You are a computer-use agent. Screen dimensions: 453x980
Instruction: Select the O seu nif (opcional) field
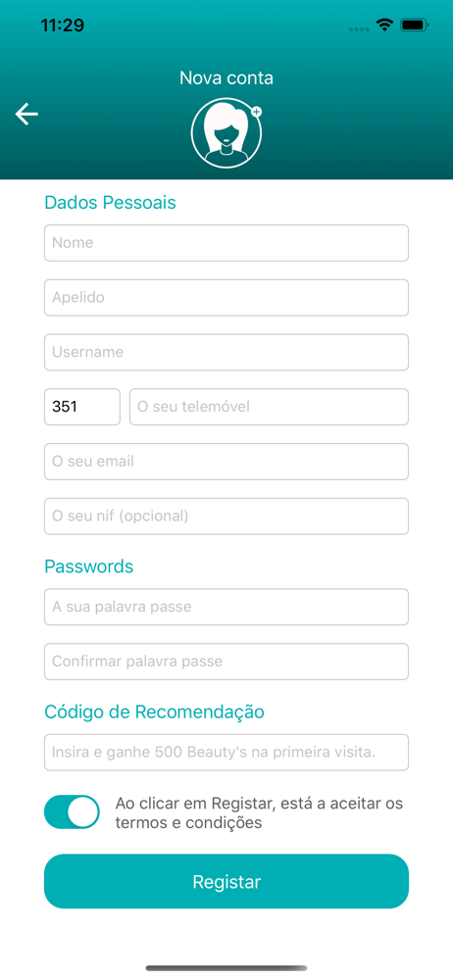[226, 516]
